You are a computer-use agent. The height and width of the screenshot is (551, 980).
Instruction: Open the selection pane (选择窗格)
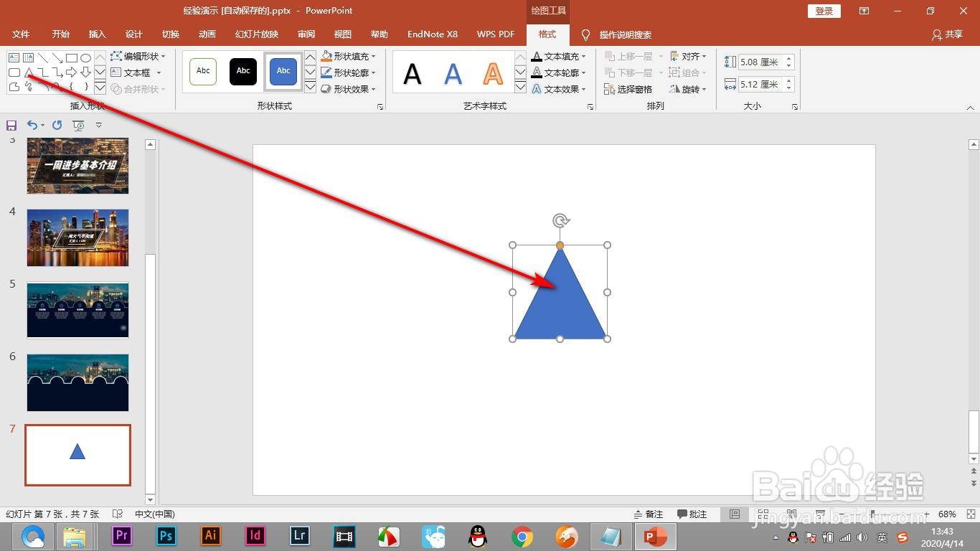[628, 89]
